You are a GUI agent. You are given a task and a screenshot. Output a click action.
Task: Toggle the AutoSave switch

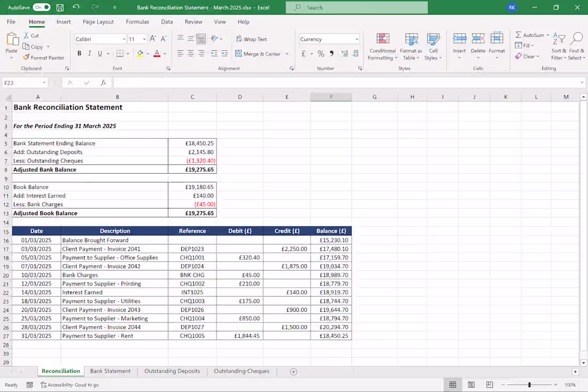42,7
